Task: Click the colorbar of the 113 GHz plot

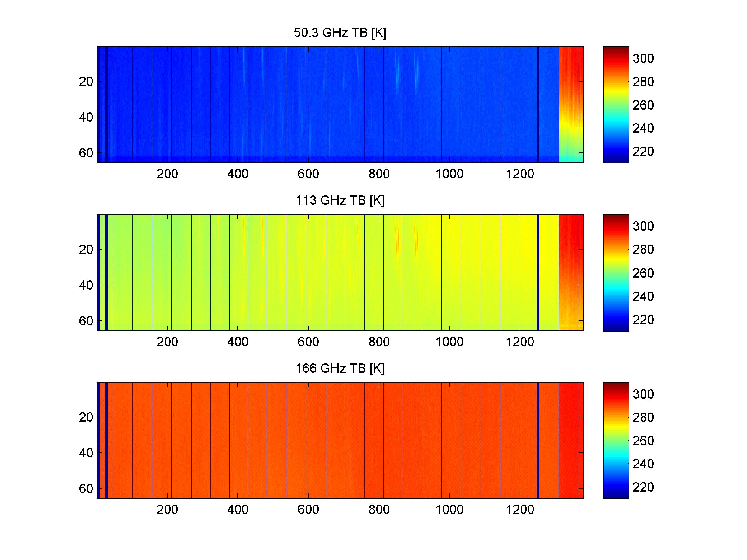Action: point(616,273)
